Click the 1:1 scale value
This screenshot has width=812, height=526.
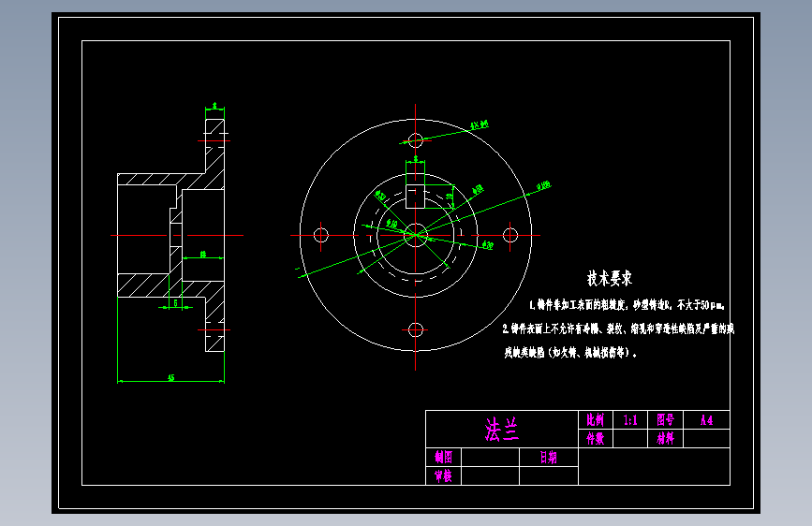[630, 420]
